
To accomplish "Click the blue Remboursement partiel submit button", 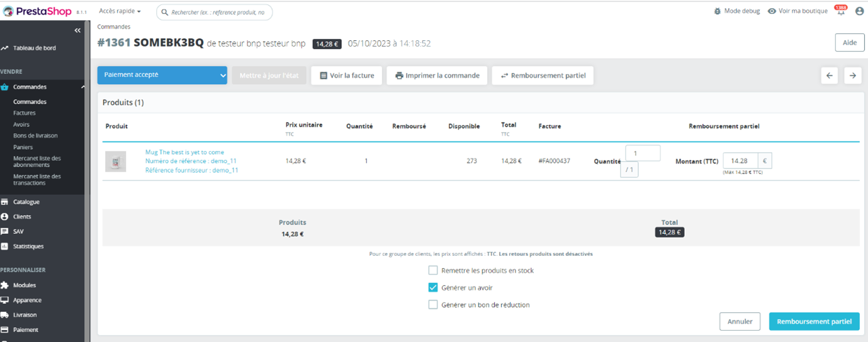I will pyautogui.click(x=814, y=321).
